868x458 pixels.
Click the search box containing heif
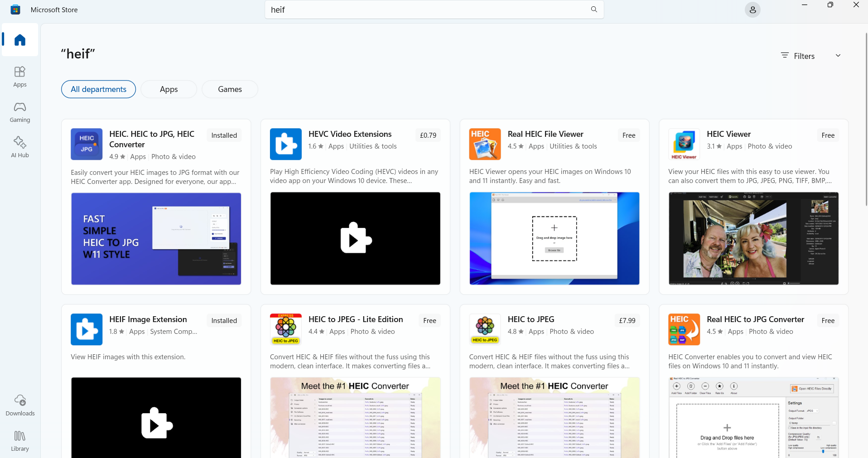coord(434,10)
